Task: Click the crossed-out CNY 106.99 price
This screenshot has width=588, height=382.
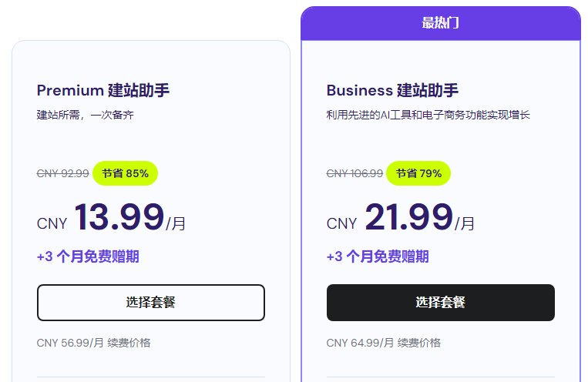Action: (x=354, y=173)
